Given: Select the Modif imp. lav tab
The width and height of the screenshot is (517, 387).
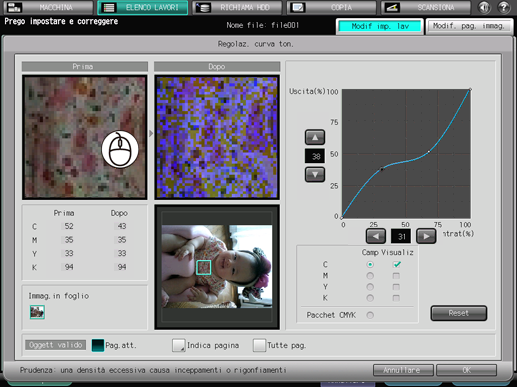Looking at the screenshot, I should pyautogui.click(x=380, y=26).
